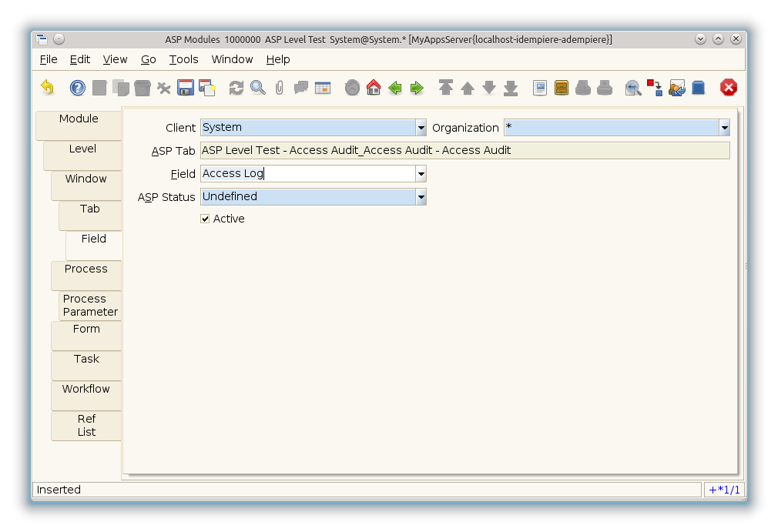Image resolution: width=778 pixels, height=532 pixels.
Task: Switch to the Process Parameter tab
Action: (90, 306)
